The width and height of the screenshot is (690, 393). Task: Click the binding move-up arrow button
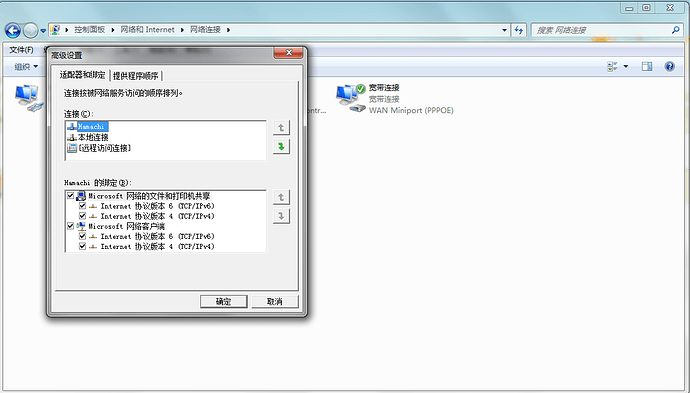click(281, 197)
